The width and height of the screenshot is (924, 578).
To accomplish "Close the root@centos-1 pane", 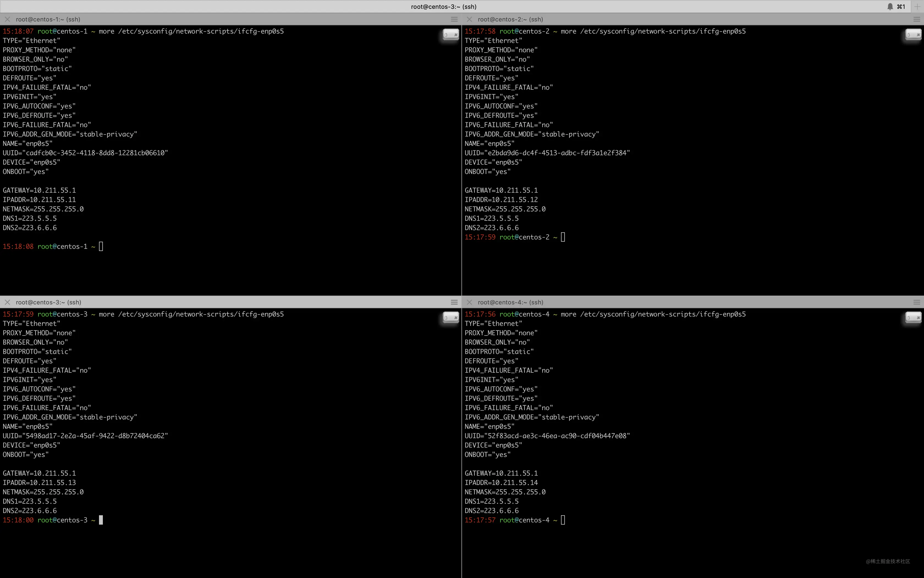I will tap(7, 19).
